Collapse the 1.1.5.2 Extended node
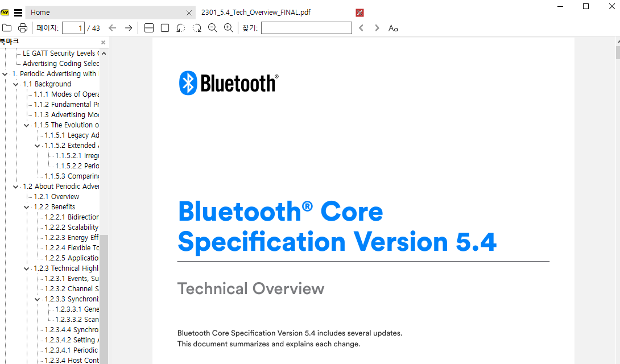Viewport: 620px width, 364px height. pyautogui.click(x=38, y=146)
